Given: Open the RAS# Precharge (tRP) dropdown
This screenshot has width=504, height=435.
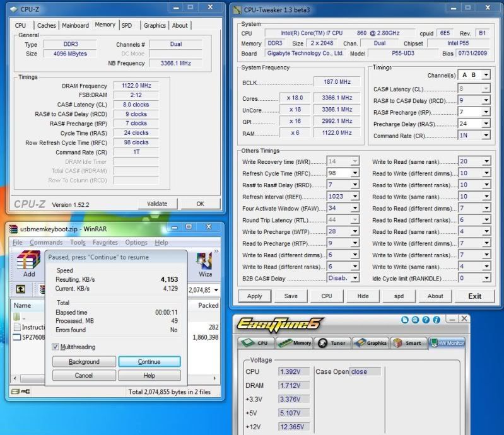Looking at the screenshot, I should 486,112.
